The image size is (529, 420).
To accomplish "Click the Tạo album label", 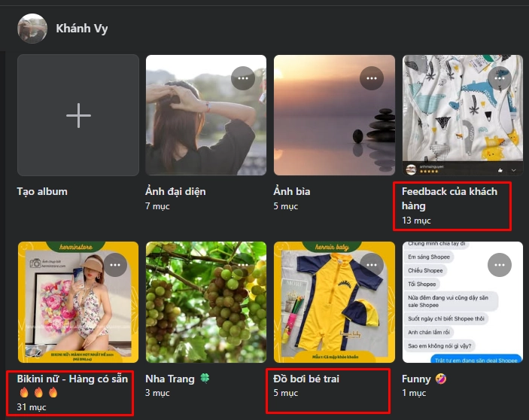I will coord(42,192).
